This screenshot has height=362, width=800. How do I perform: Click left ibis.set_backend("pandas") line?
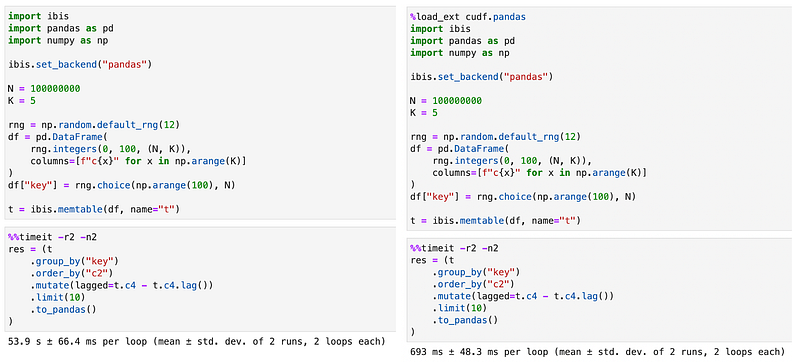(x=80, y=65)
